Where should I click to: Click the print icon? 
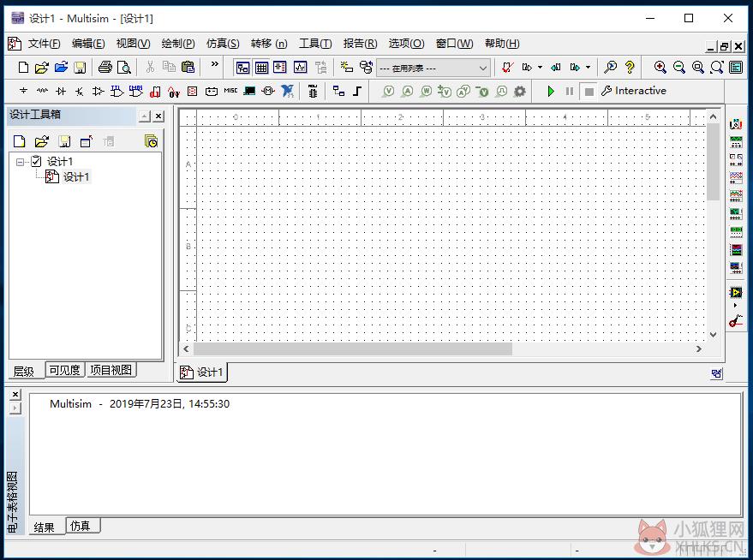[x=105, y=67]
